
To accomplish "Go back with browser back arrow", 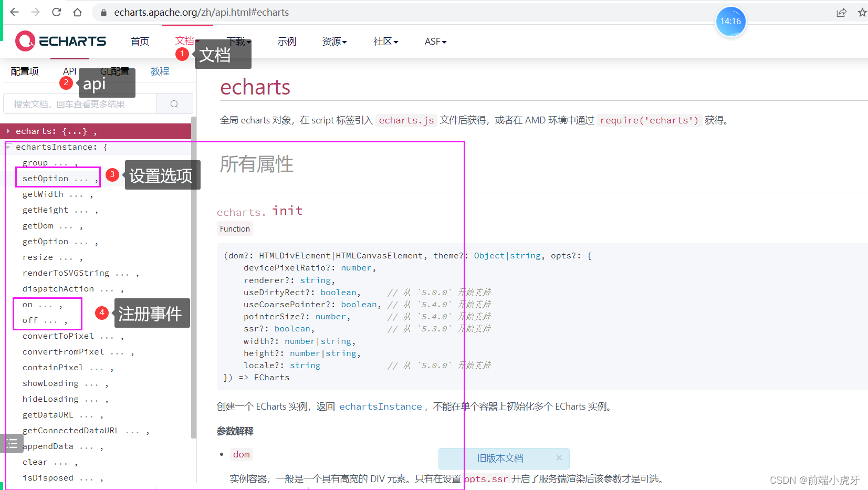I will 15,12.
